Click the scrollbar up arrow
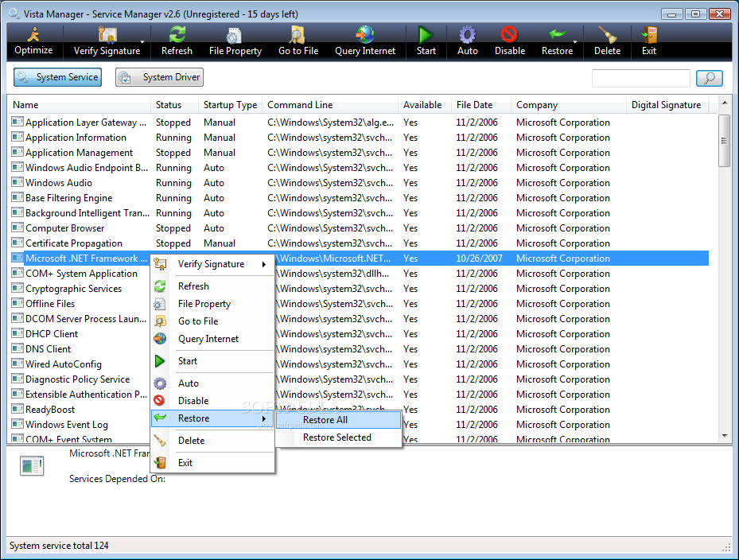 click(x=725, y=103)
